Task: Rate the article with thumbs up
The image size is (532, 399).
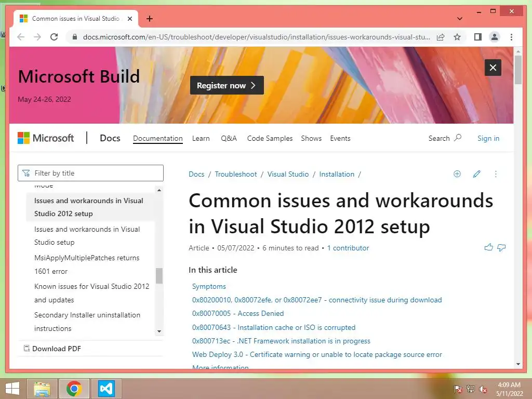Action: click(488, 247)
